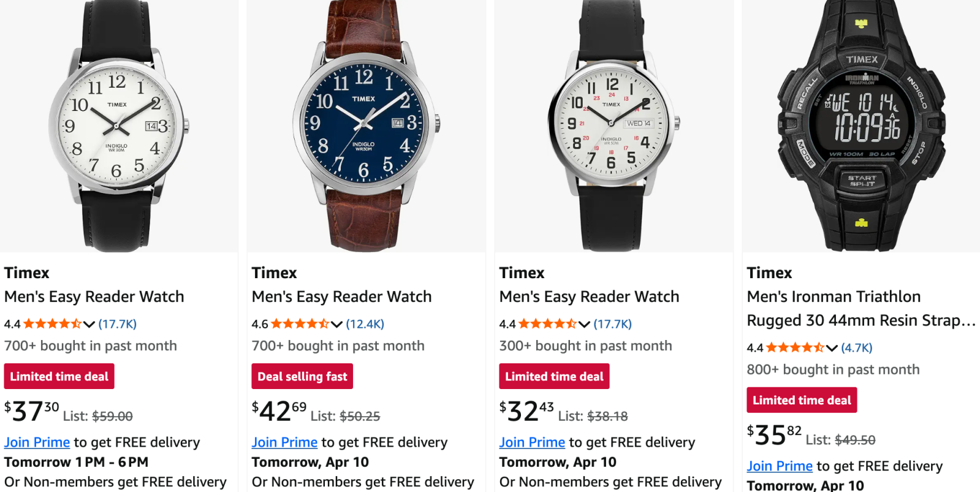Click Limited time deal badge on Ironman
Screen dimensions: 980x492
tap(802, 400)
